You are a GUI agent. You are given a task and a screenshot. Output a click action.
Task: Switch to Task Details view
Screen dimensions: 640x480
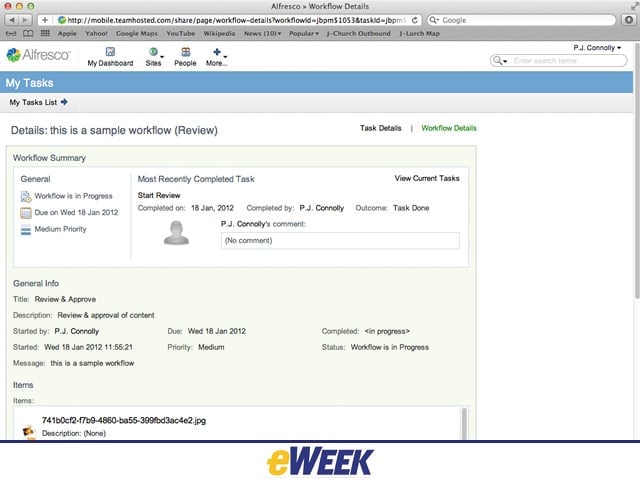click(380, 128)
